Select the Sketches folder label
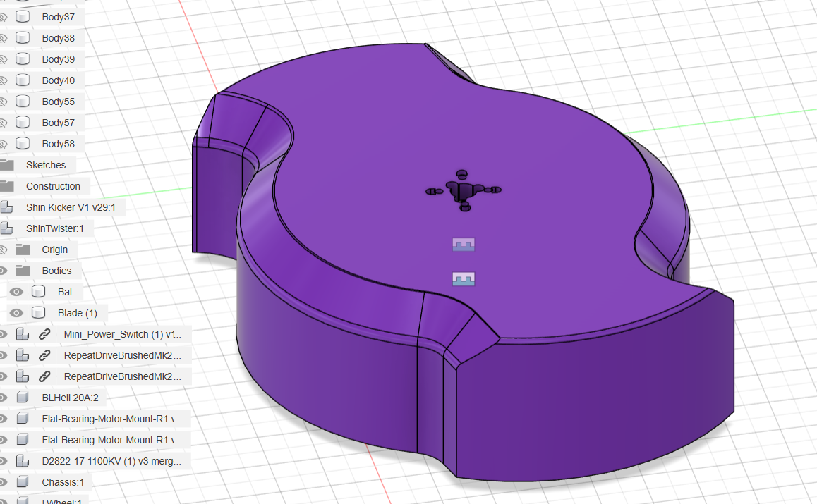Viewport: 817px width, 504px height. [x=46, y=164]
